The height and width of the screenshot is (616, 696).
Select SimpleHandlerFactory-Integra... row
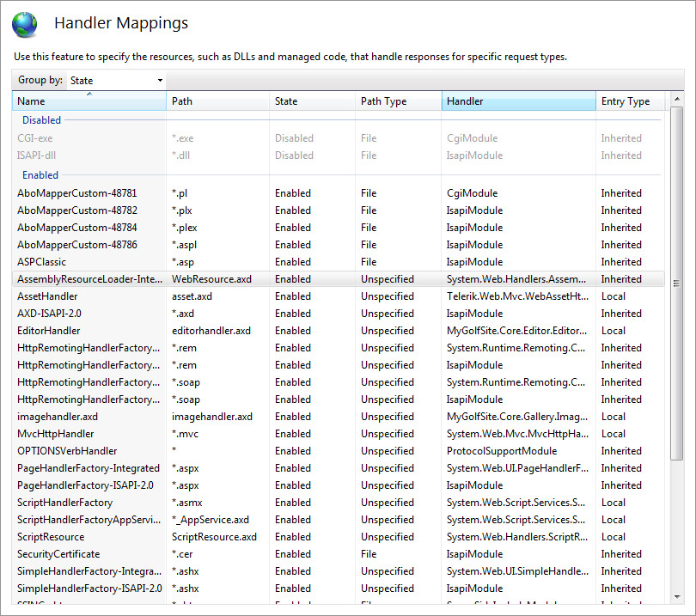click(339, 571)
